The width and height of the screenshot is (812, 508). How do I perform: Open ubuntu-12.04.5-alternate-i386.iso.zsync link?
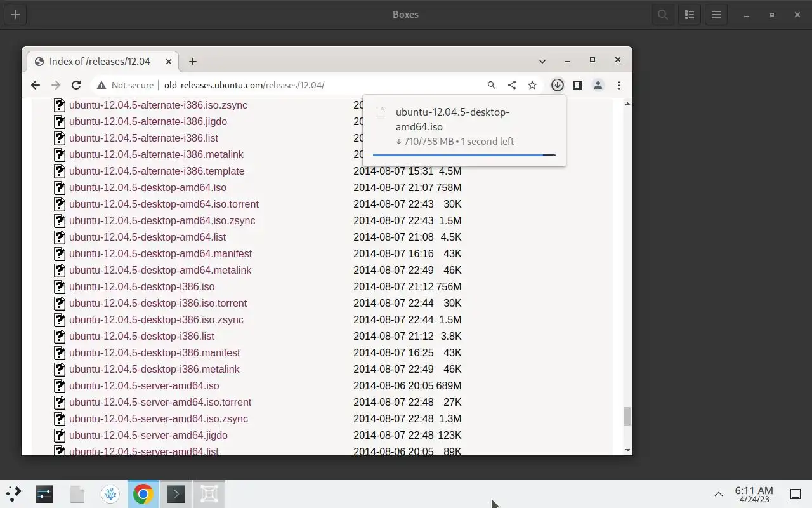[158, 105]
